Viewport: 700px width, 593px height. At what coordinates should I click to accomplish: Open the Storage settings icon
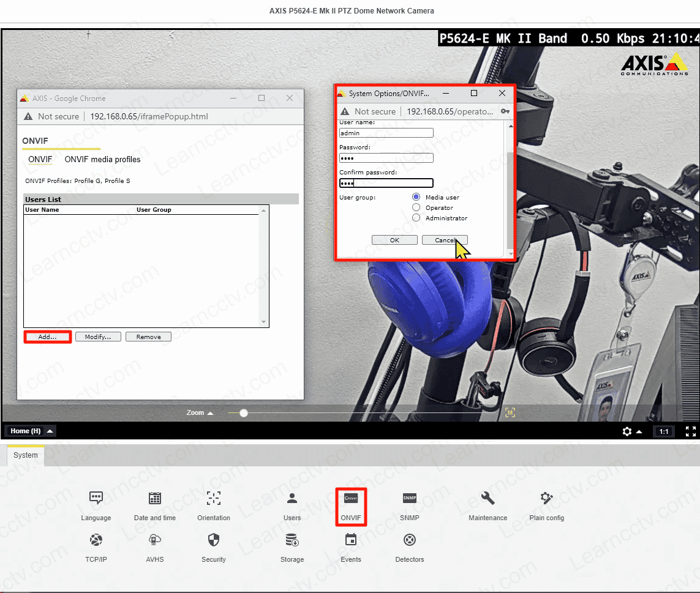[x=292, y=540]
